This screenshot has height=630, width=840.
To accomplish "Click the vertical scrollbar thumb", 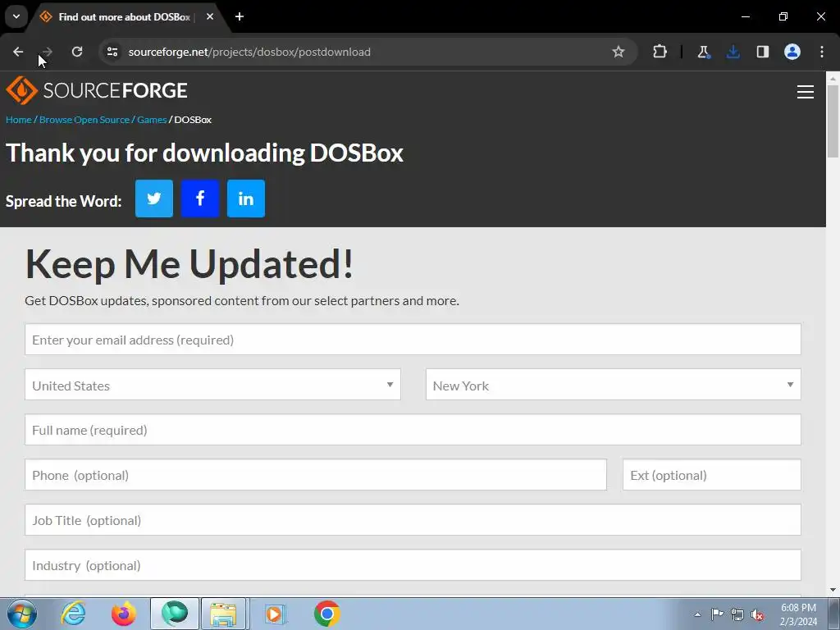I will pos(833,121).
